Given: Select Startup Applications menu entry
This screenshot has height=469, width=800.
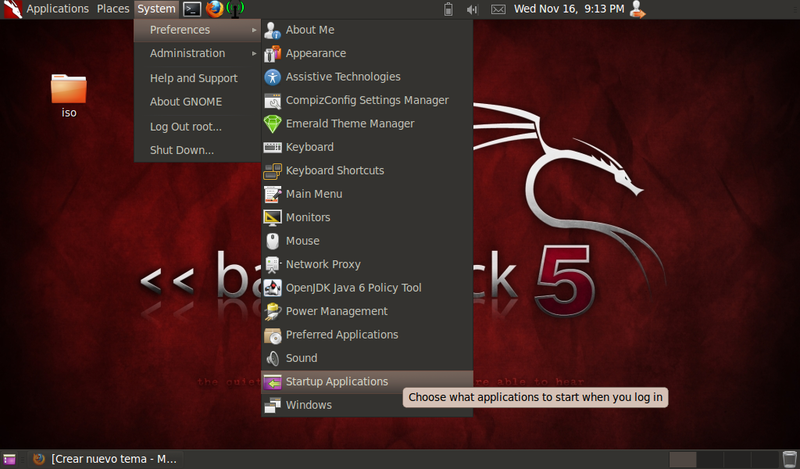Looking at the screenshot, I should point(336,381).
